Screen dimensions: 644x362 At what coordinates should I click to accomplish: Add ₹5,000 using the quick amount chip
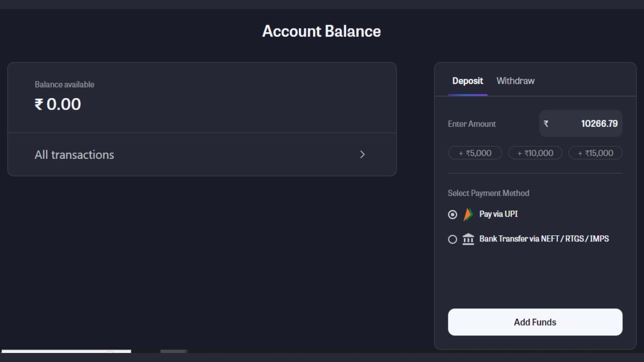pos(475,153)
